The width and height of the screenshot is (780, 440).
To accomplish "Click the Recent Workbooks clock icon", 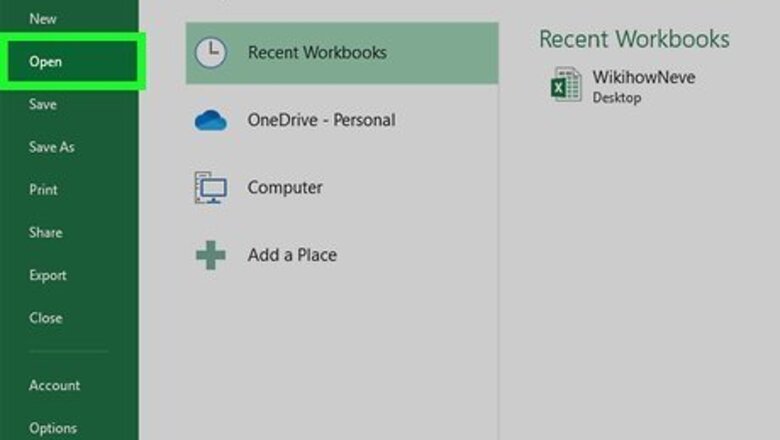I will [211, 53].
